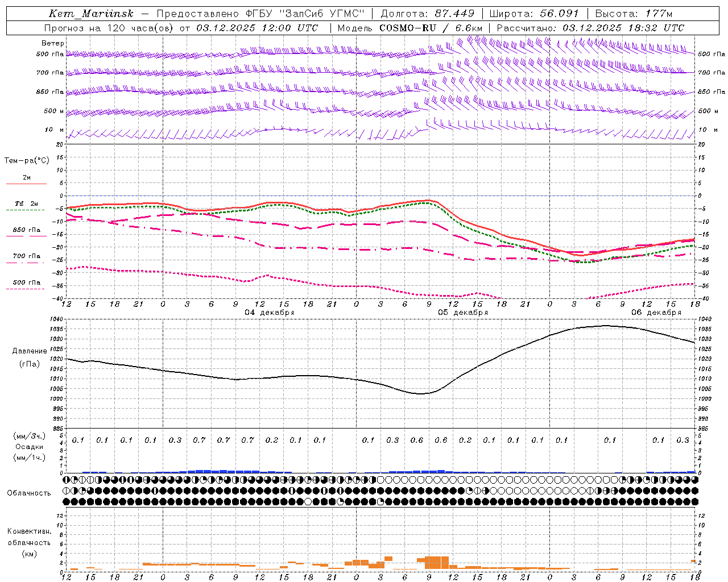Select the "04 декабря" date label
Image resolution: width=728 pixels, height=582 pixels.
[270, 313]
